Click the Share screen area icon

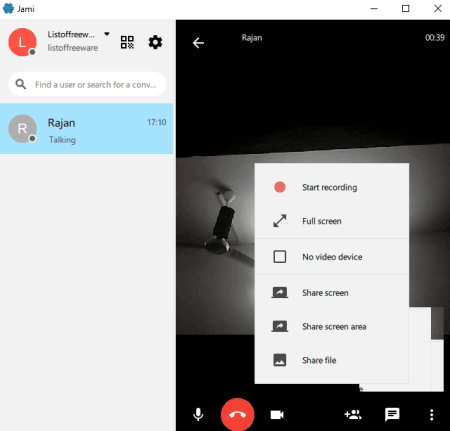click(280, 326)
